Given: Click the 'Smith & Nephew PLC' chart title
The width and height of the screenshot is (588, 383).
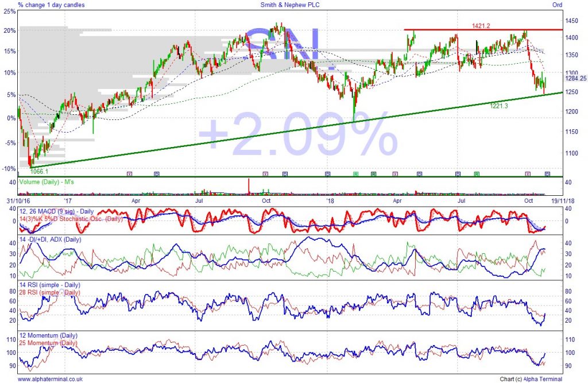Looking at the screenshot, I should (x=290, y=5).
